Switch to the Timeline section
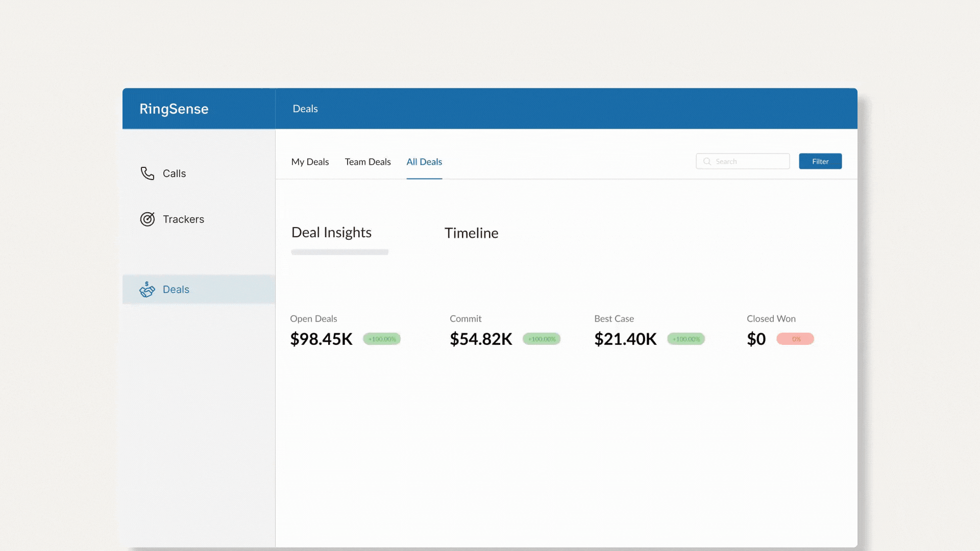The height and width of the screenshot is (551, 980). pyautogui.click(x=471, y=233)
